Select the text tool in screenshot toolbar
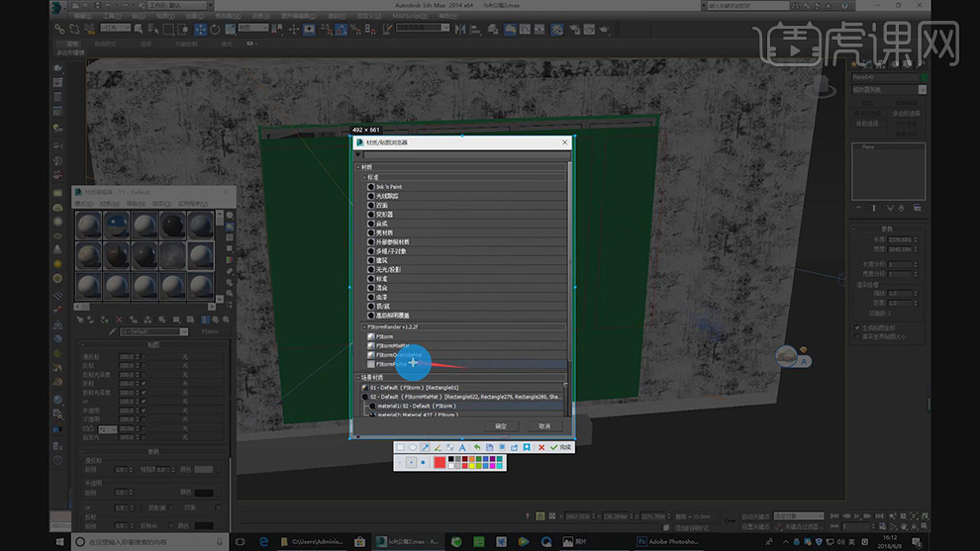The width and height of the screenshot is (980, 551). (461, 447)
